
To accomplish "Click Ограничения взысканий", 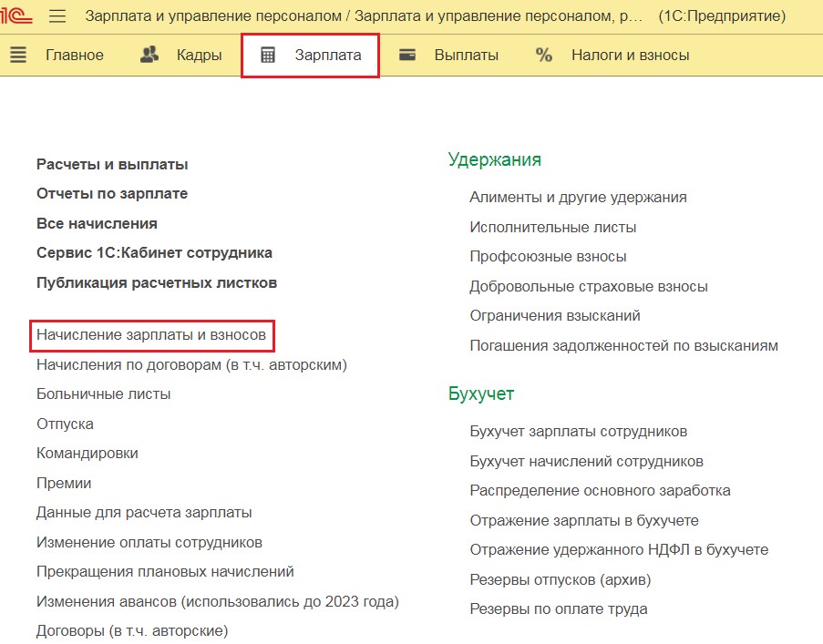I will [555, 316].
